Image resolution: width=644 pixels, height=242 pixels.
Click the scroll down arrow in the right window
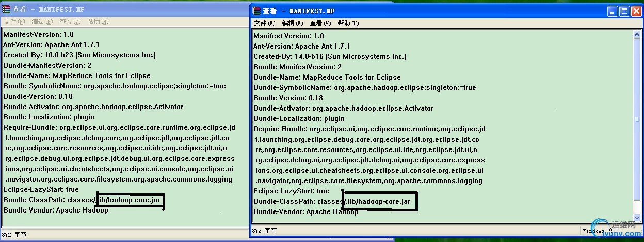coord(637,219)
